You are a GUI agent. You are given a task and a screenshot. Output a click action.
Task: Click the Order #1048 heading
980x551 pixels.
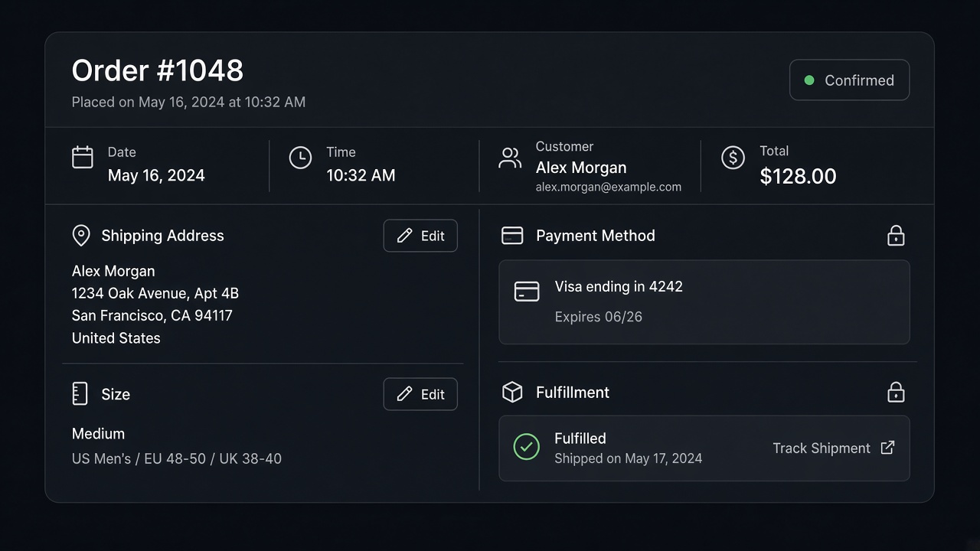[158, 70]
